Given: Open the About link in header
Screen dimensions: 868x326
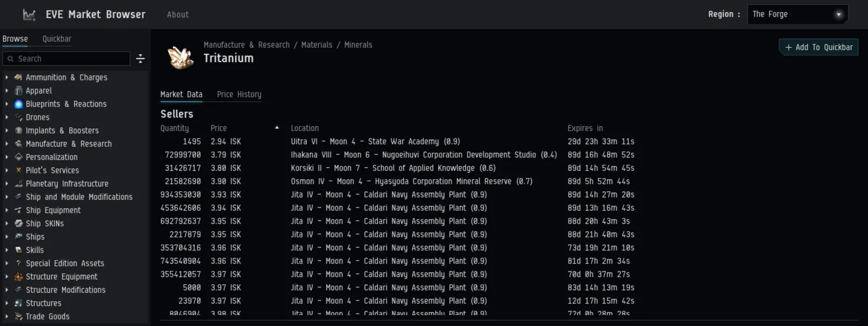Looking at the screenshot, I should coord(178,15).
